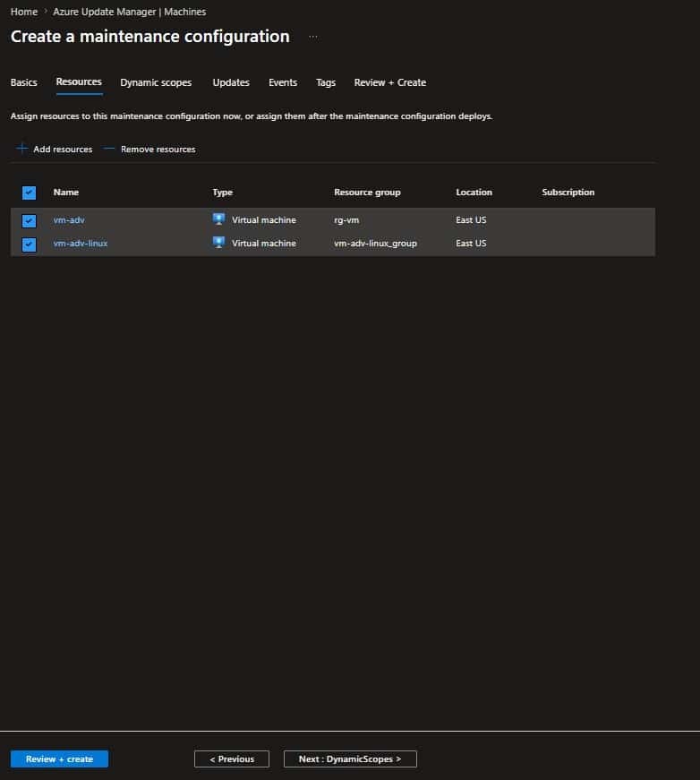The image size is (700, 780).
Task: Sort by the Name column header
Action: pos(66,192)
